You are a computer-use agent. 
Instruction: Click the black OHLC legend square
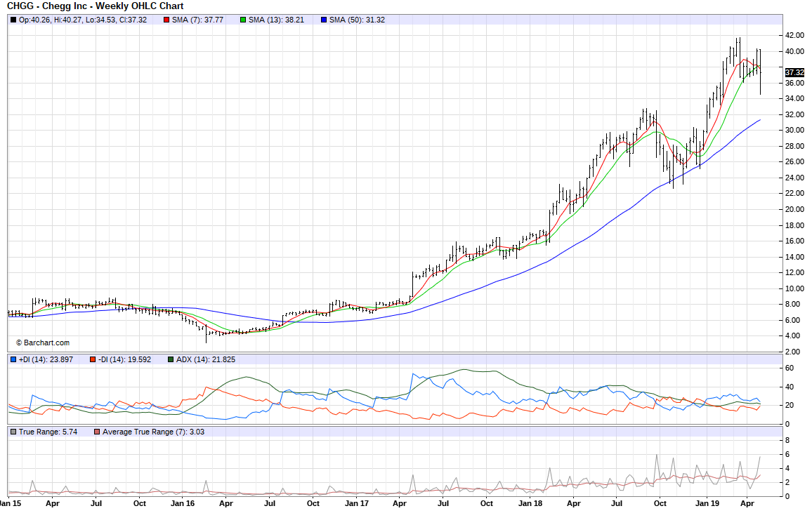click(13, 20)
